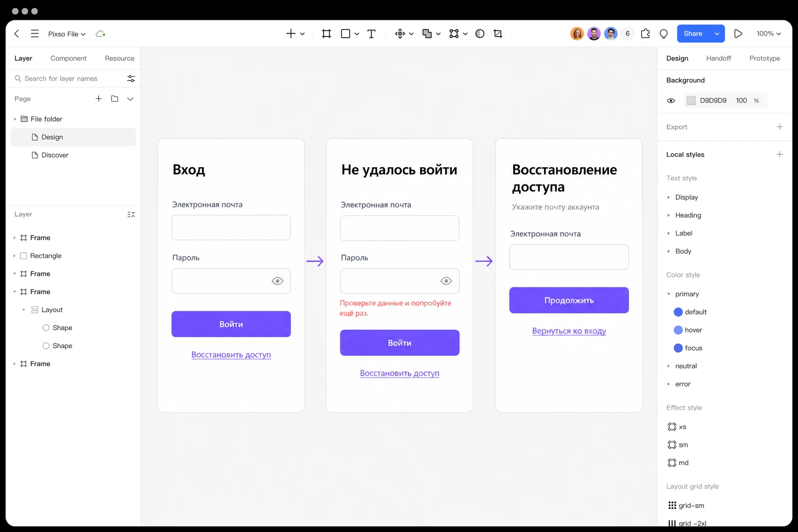This screenshot has height=532, width=798.
Task: Toggle password visibility in Вход form
Action: [277, 281]
